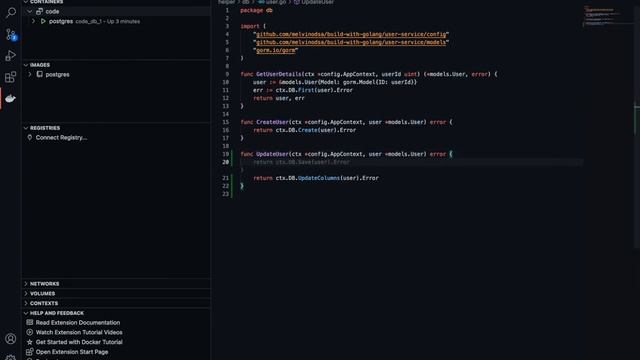This screenshot has width=640, height=360.
Task: Open Watch Extension Tutorial Videos
Action: [x=79, y=332]
